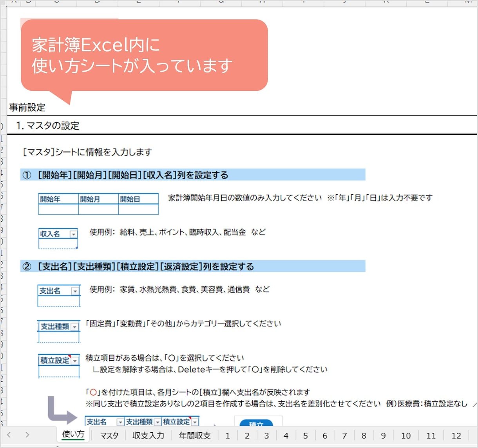
Task: Open the month 1 sheet tab
Action: pos(228,435)
